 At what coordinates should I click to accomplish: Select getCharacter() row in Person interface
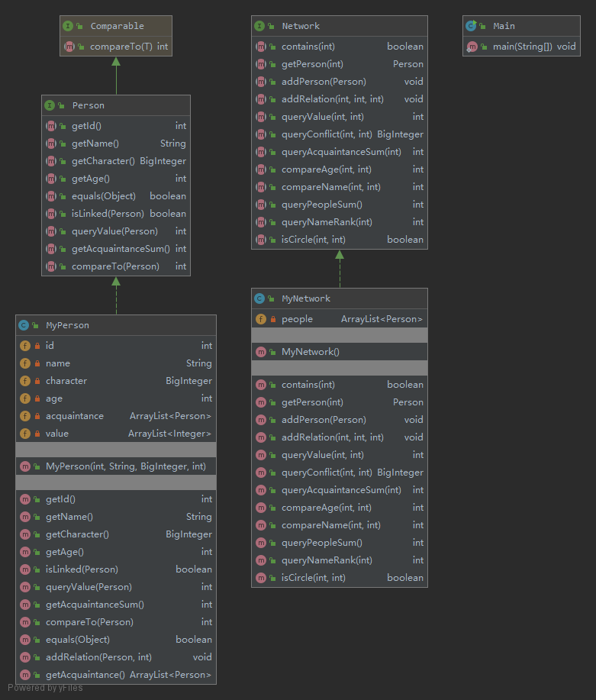point(116,161)
